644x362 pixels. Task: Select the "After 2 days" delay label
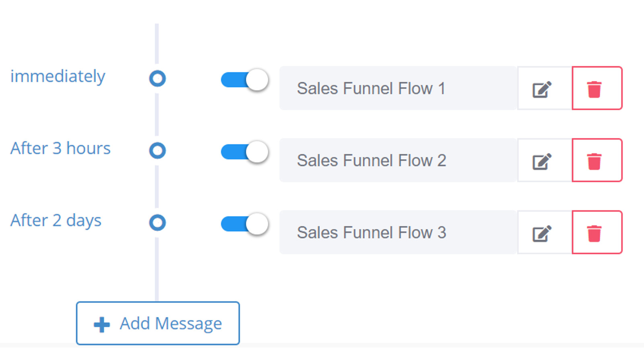56,221
